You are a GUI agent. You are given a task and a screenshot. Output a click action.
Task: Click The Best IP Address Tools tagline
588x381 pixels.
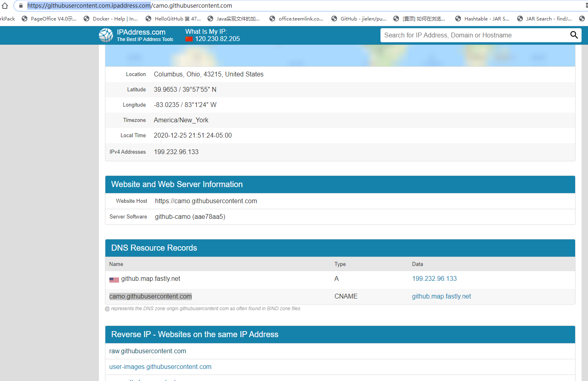145,39
